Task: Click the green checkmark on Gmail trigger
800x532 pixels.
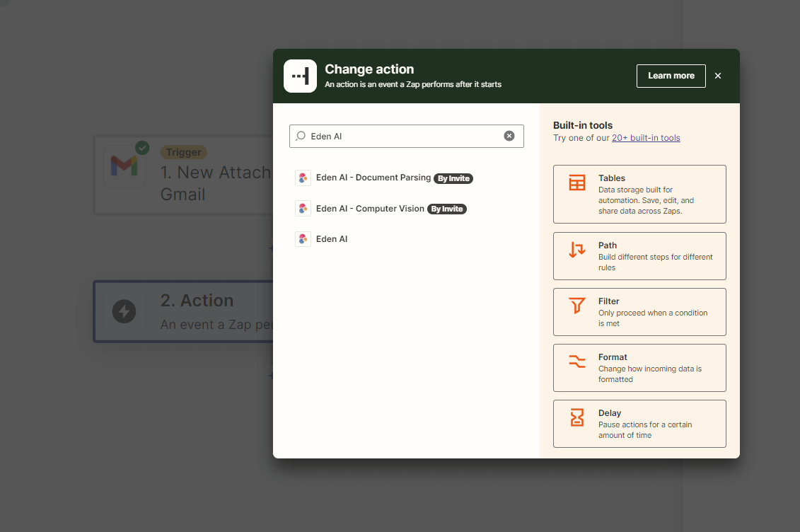Action: point(142,148)
